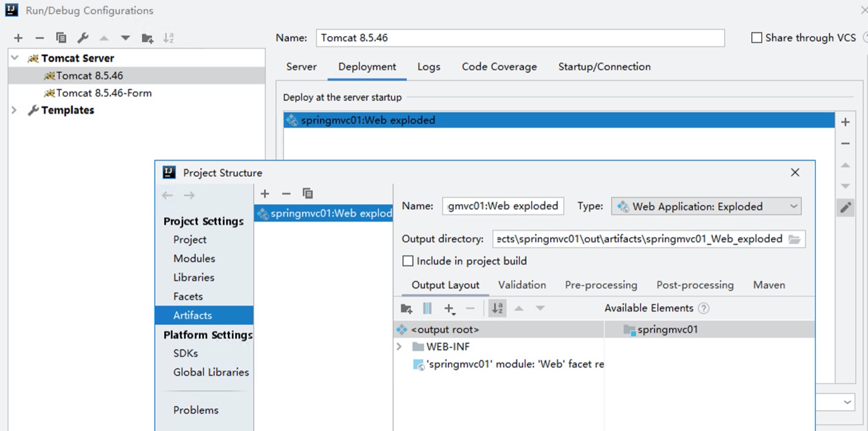Viewport: 868px width, 431px height.
Task: Add copy of element in Output Layout
Action: coord(450,309)
